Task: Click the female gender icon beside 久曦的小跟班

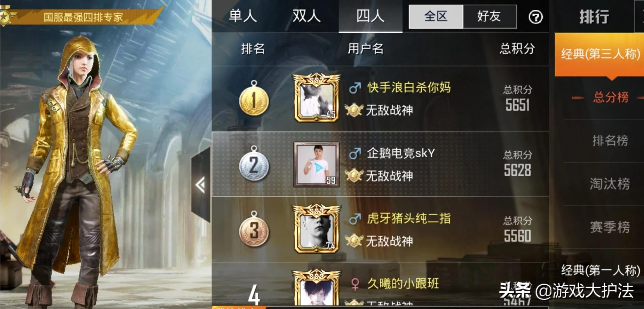Action: click(355, 284)
